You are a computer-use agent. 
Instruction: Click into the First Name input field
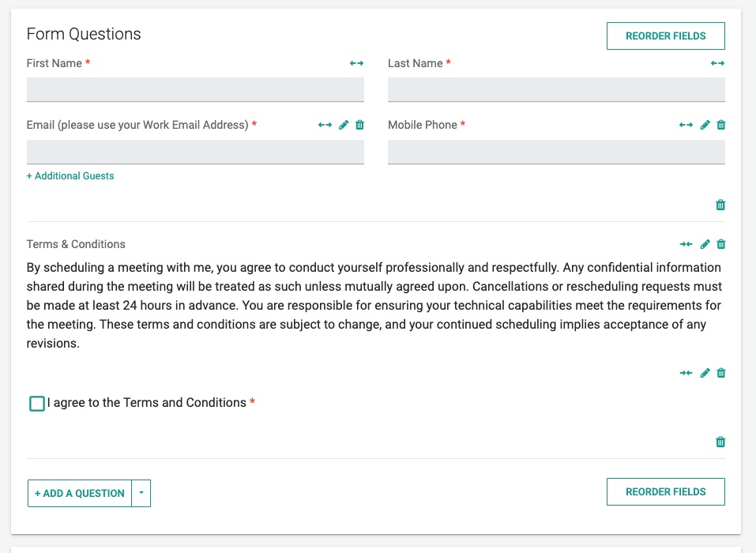click(x=195, y=90)
